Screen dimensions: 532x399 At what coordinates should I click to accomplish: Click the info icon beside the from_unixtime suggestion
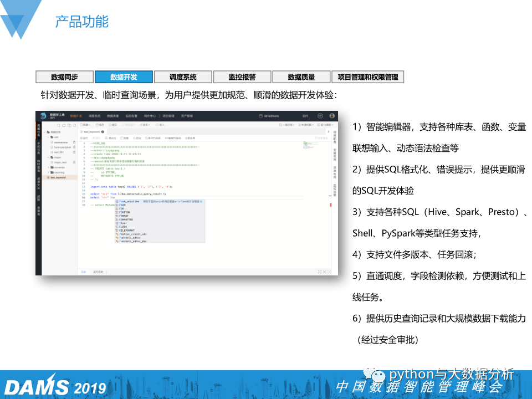click(201, 202)
